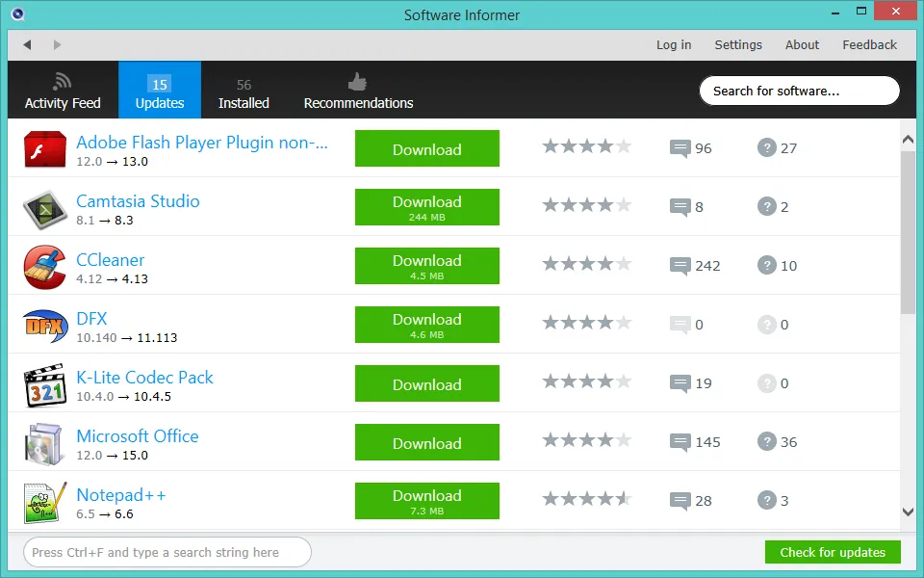Open the Feedback link
The image size is (924, 578).
click(869, 45)
